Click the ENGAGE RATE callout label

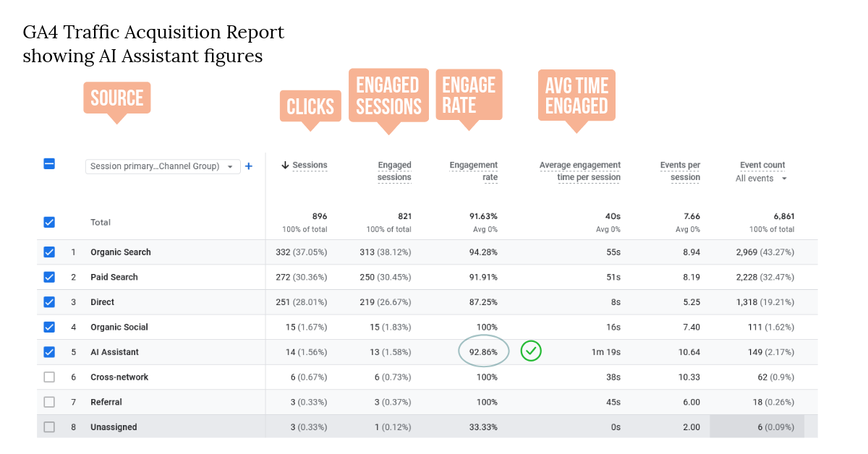coord(469,95)
